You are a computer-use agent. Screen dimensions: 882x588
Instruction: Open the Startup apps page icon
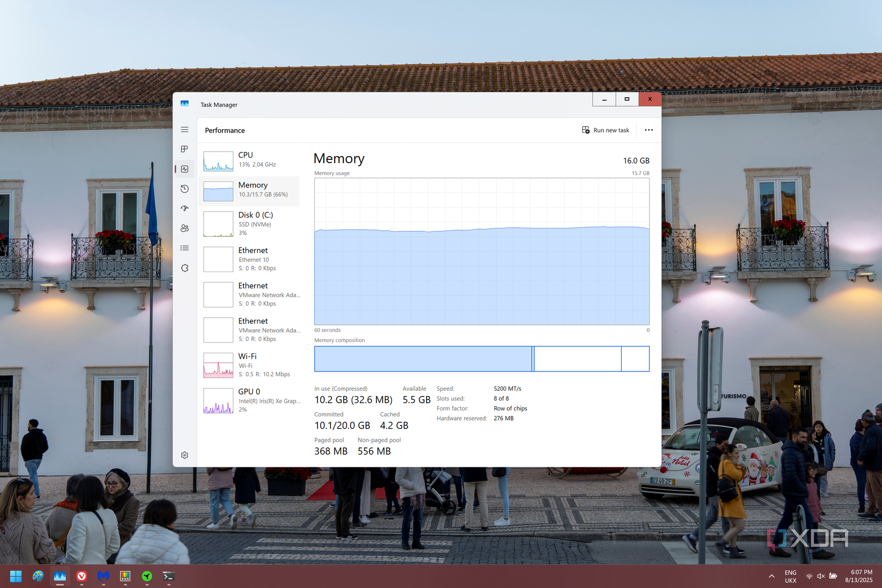(x=184, y=208)
